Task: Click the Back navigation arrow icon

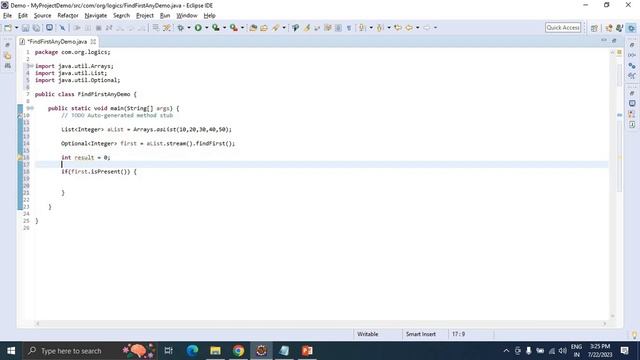Action: (409, 28)
